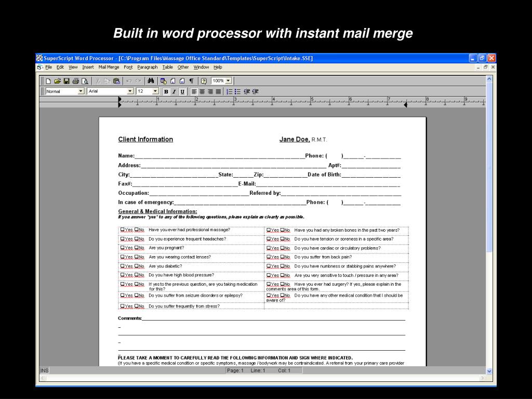Open the Insert menu

tap(88, 67)
